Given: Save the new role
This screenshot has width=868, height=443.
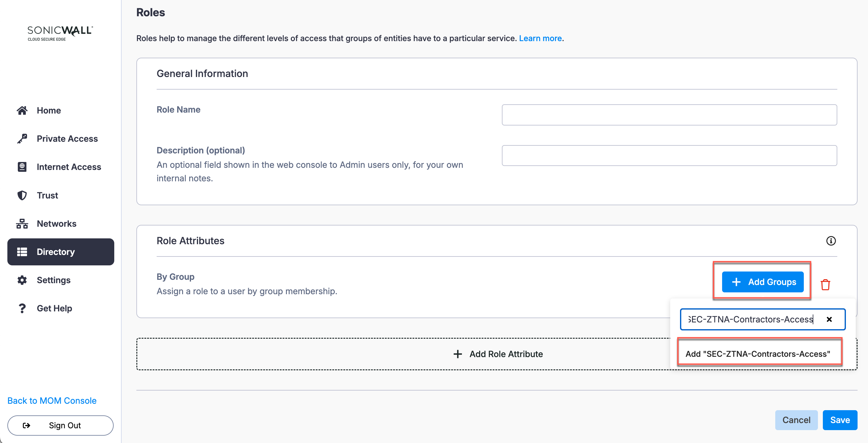Looking at the screenshot, I should pos(840,420).
